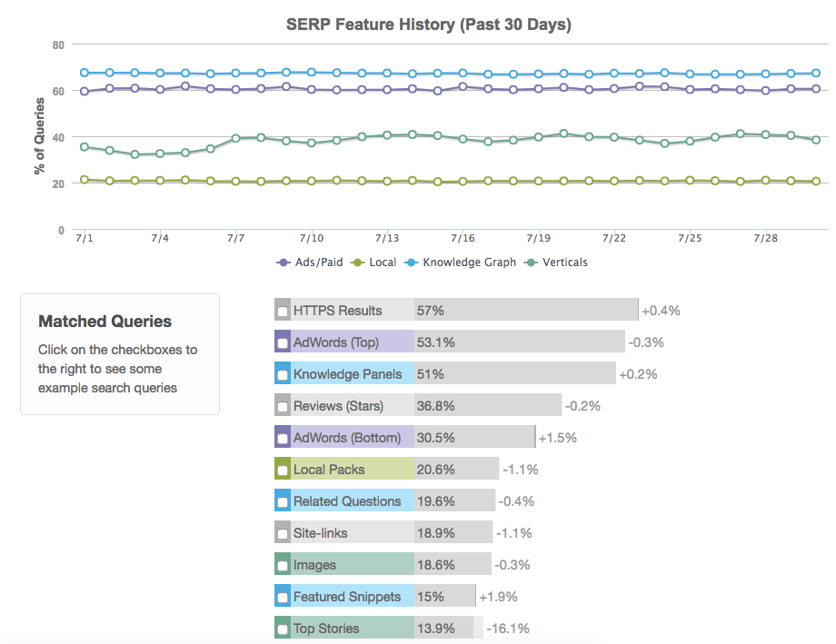Image resolution: width=836 pixels, height=644 pixels.
Task: Select the Top Stories checkbox
Action: (x=284, y=629)
